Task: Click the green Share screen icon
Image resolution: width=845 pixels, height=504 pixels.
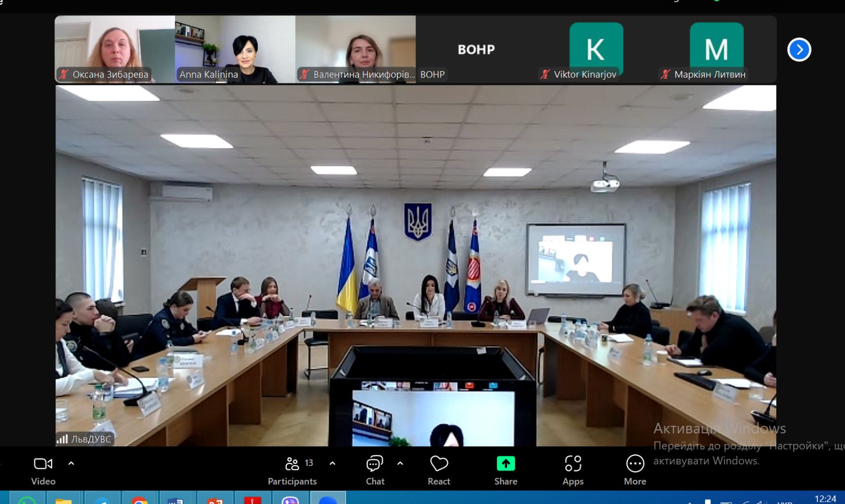Action: pos(505,463)
